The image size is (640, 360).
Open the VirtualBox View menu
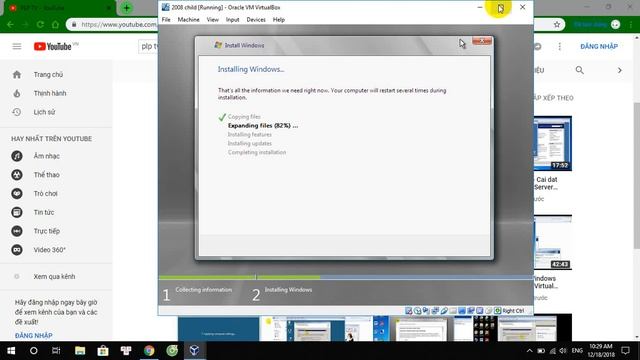pyautogui.click(x=212, y=20)
